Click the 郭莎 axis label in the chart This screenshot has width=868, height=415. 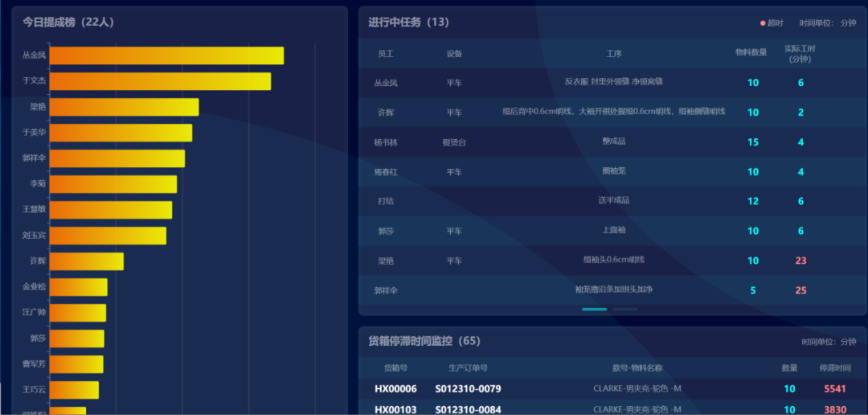[x=38, y=338]
